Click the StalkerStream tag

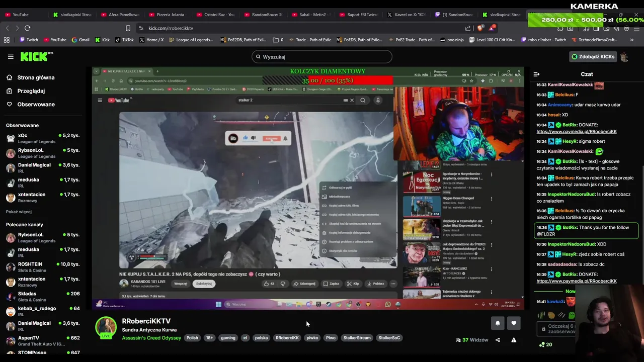point(357,338)
